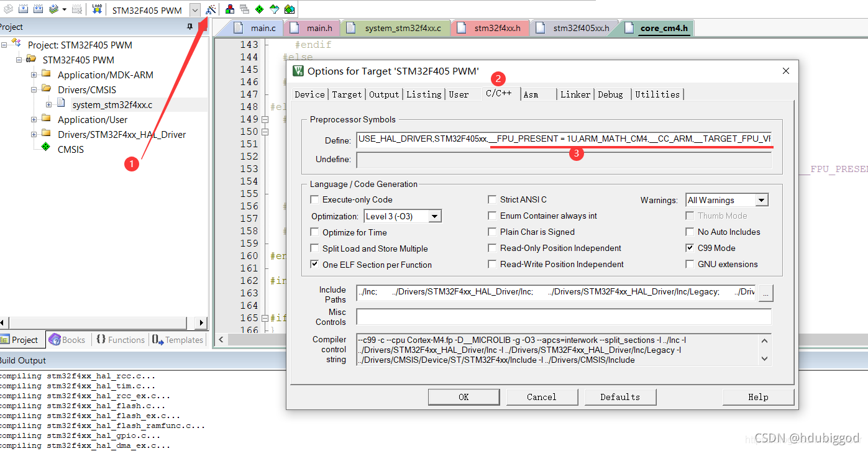868x451 pixels.
Task: Click the Translate (compile file) toolbar icon
Action: [7, 9]
